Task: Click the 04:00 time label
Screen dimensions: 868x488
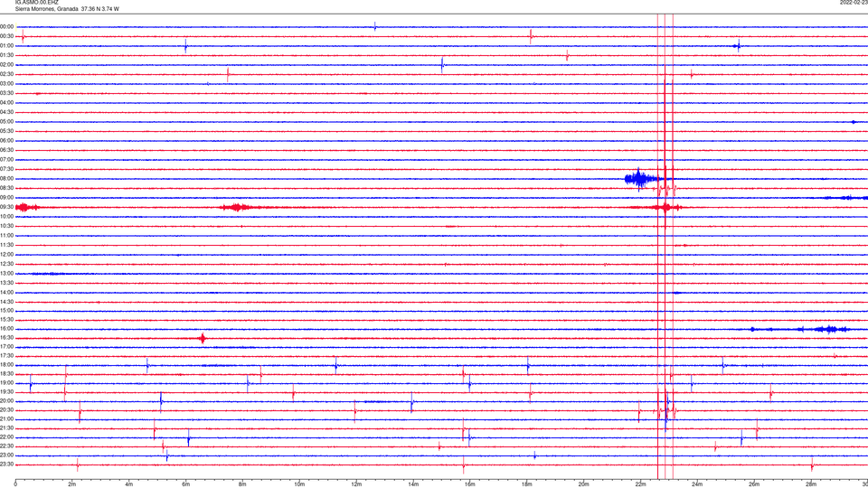Action: point(6,103)
